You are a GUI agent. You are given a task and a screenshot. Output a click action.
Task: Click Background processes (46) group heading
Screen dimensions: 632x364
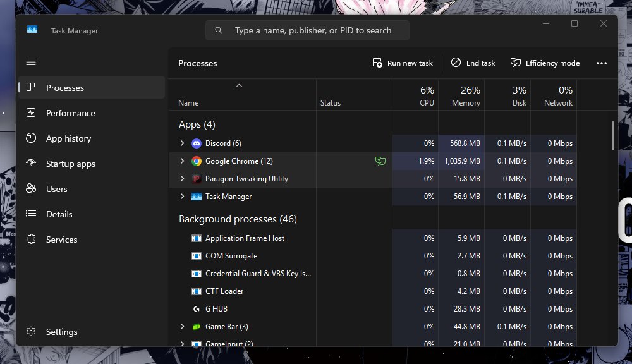pyautogui.click(x=238, y=219)
